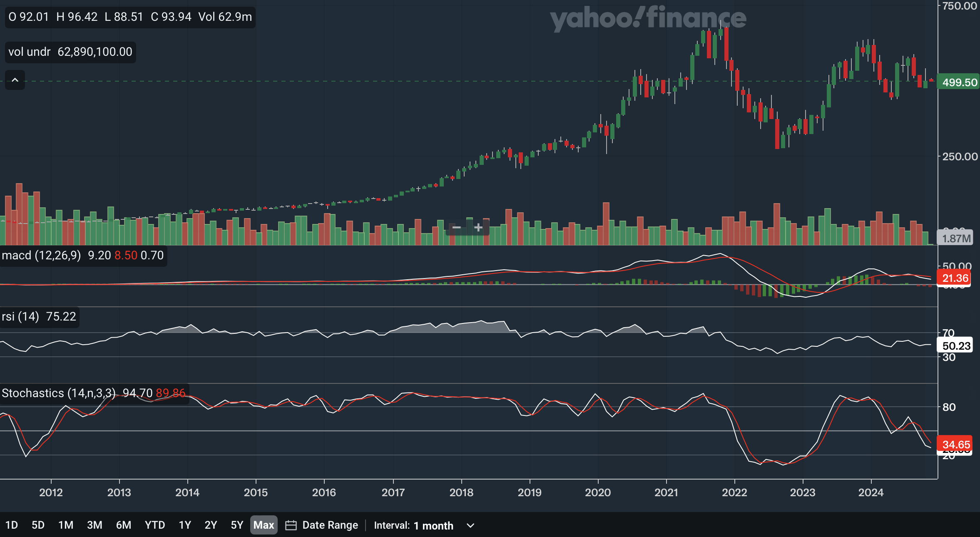
Task: Click the Stochastics (14,n,3,3) indicator label
Action: [x=58, y=393]
